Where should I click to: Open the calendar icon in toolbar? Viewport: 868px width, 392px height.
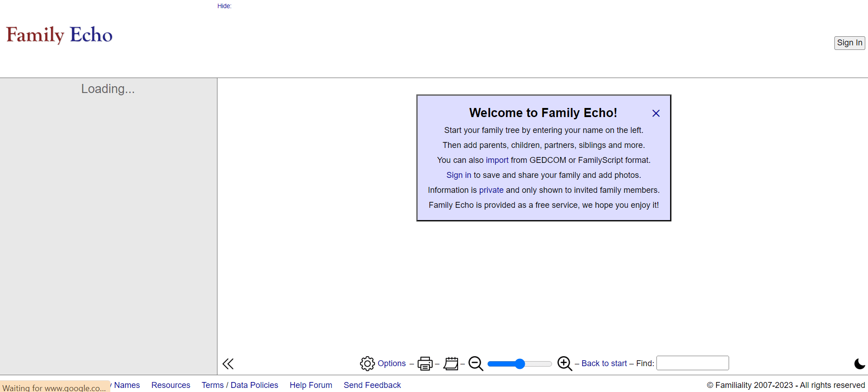point(451,363)
